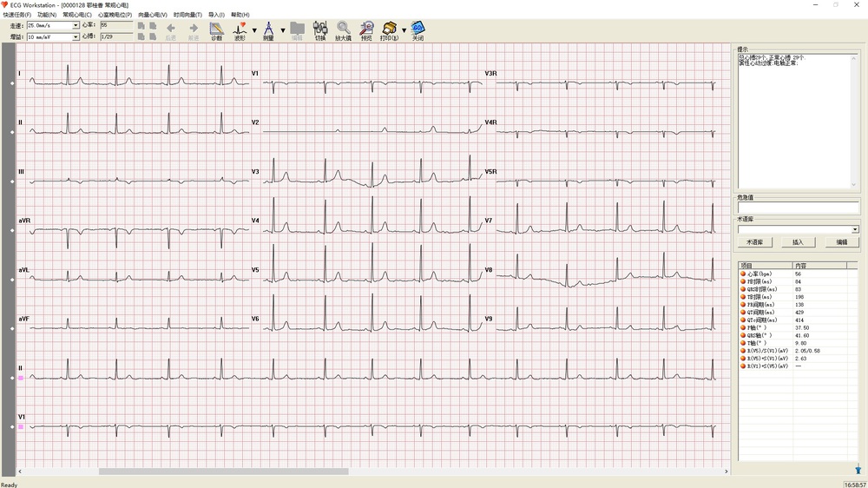The image size is (868, 488).
Task: Select the 测量 (Measure) caliper tool
Action: click(x=268, y=31)
